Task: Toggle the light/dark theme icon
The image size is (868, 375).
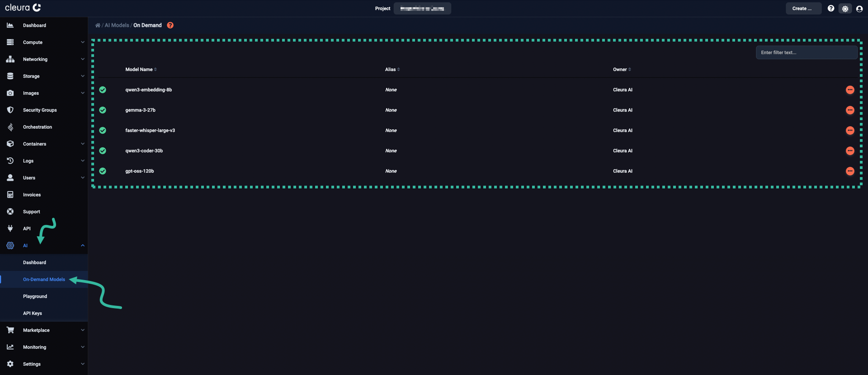Action: 845,9
